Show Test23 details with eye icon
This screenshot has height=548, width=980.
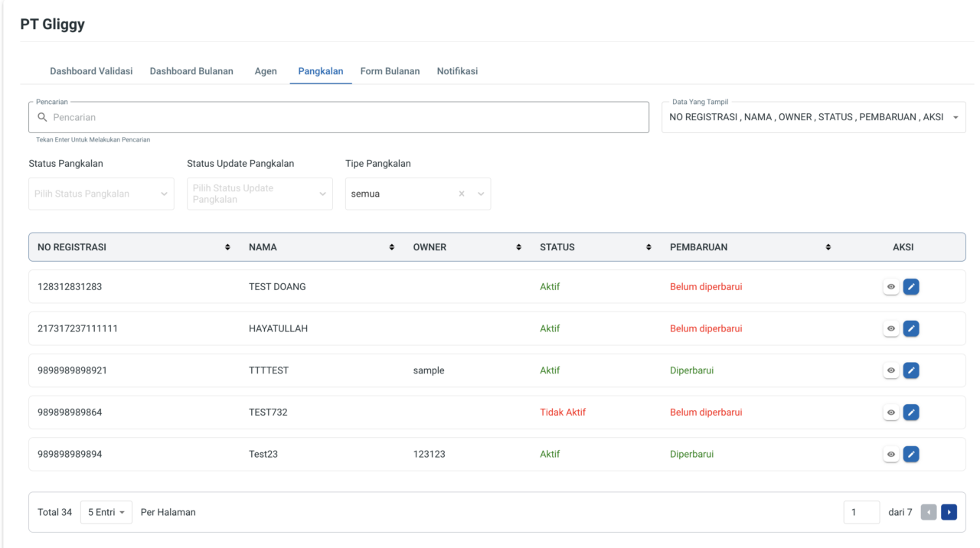click(891, 454)
